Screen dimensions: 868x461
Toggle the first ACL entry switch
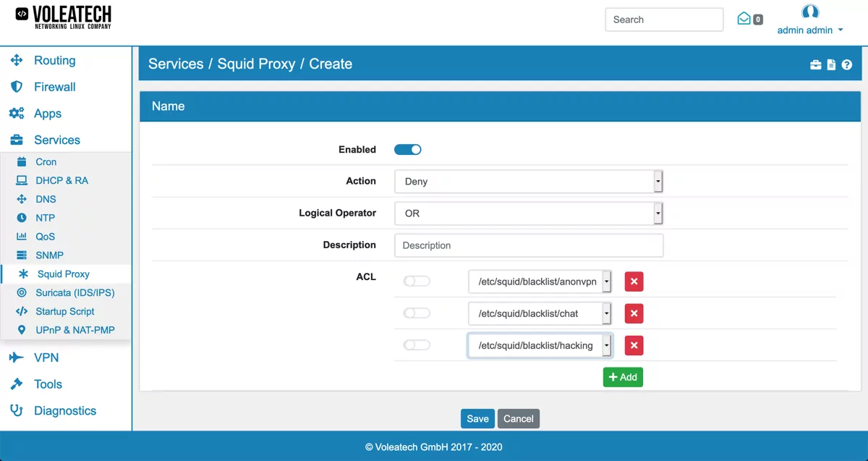click(417, 282)
